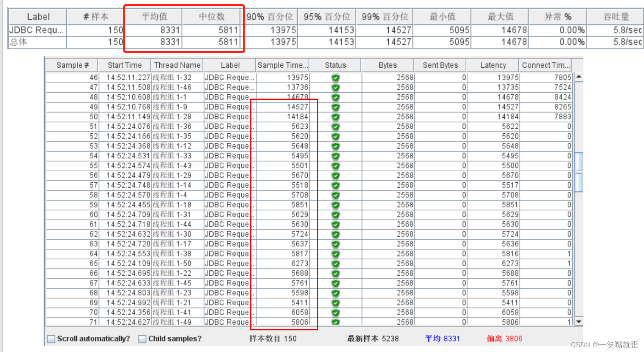This screenshot has height=352, width=644.
Task: Click the green status shield in sample 62 row
Action: point(336,234)
